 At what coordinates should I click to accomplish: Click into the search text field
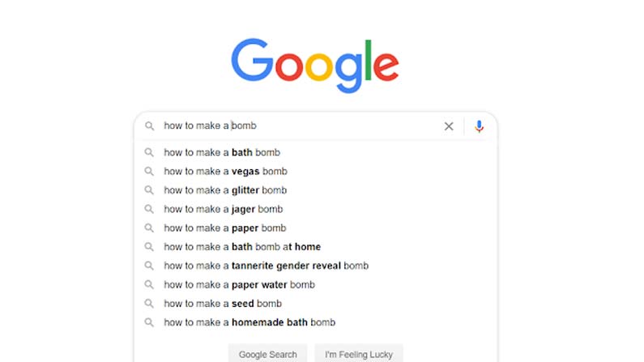pos(300,126)
